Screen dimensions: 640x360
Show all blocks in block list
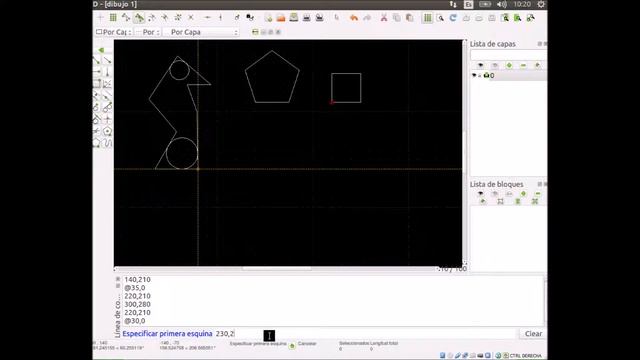pos(480,194)
